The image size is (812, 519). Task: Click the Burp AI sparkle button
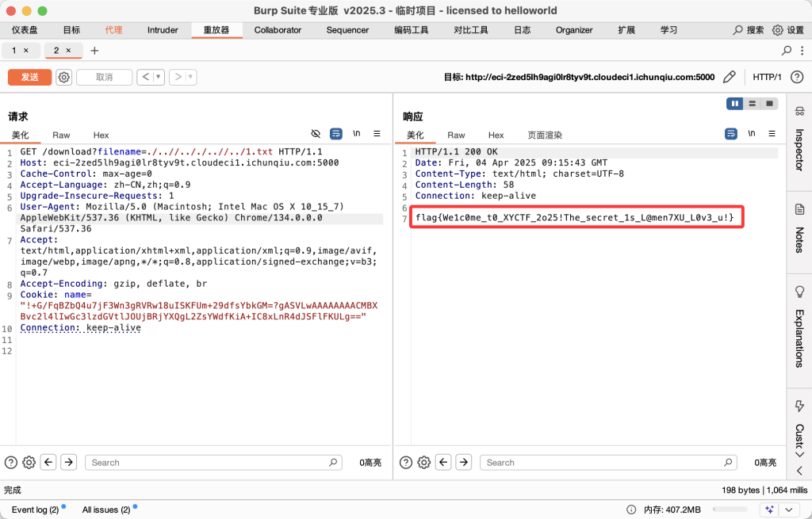(769, 509)
